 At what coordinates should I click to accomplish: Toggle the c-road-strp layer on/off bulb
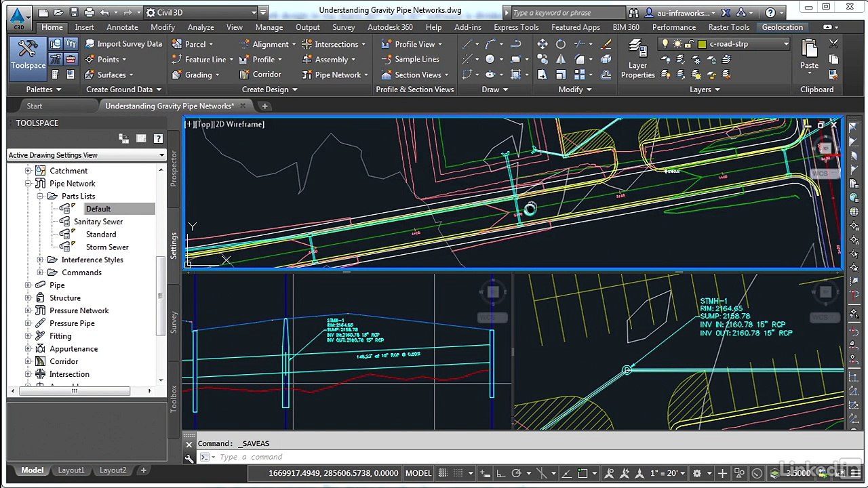(665, 44)
